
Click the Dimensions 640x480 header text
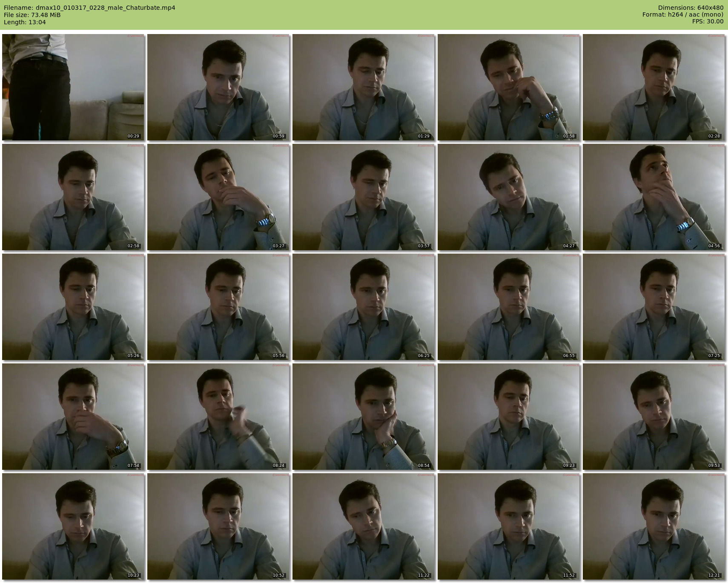(x=691, y=8)
